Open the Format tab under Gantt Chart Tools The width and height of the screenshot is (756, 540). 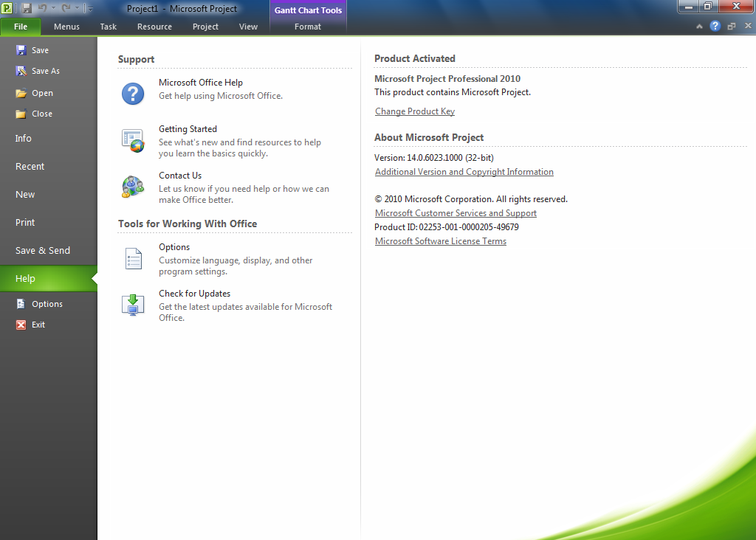308,27
